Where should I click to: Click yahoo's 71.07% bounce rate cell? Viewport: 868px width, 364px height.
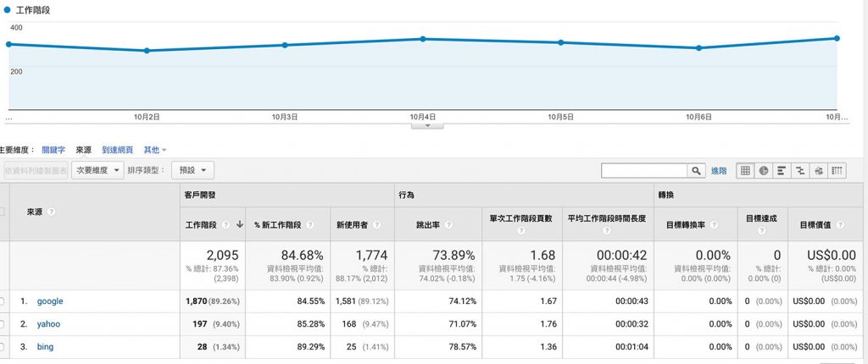click(437, 324)
